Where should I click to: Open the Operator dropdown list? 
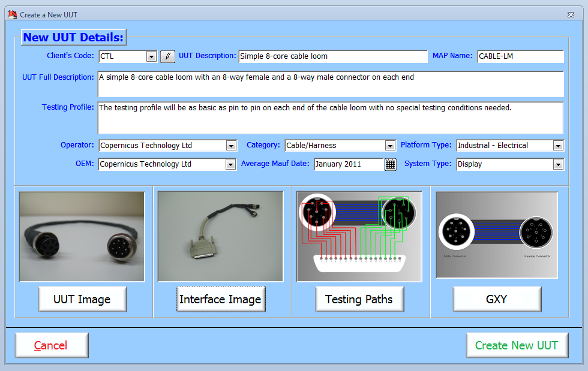231,146
